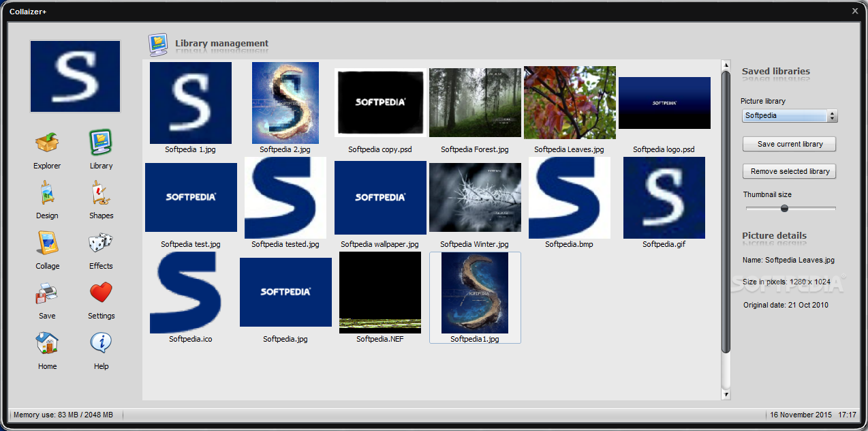The image size is (868, 431).
Task: Click Save current library button
Action: [790, 144]
